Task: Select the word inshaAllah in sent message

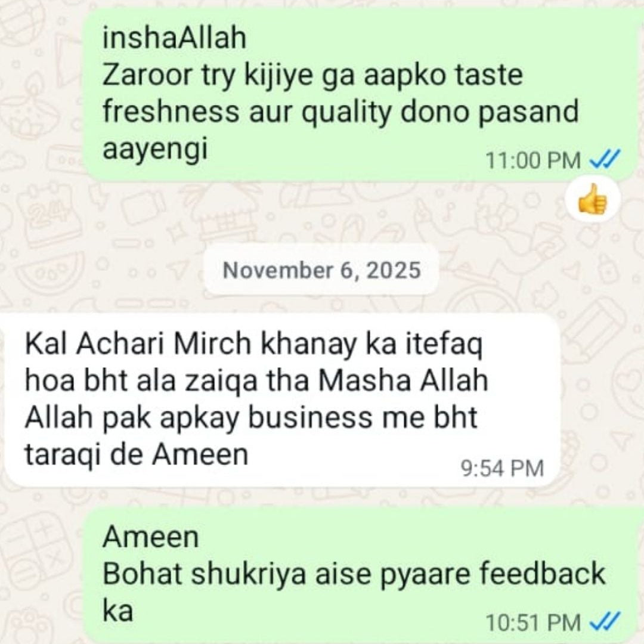Action: [175, 38]
